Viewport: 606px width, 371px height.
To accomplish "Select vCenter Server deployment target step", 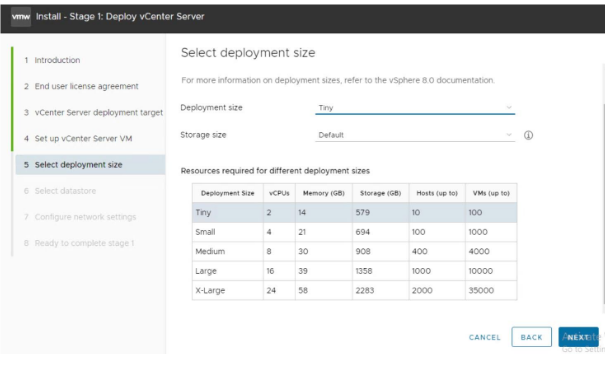I will pos(93,112).
